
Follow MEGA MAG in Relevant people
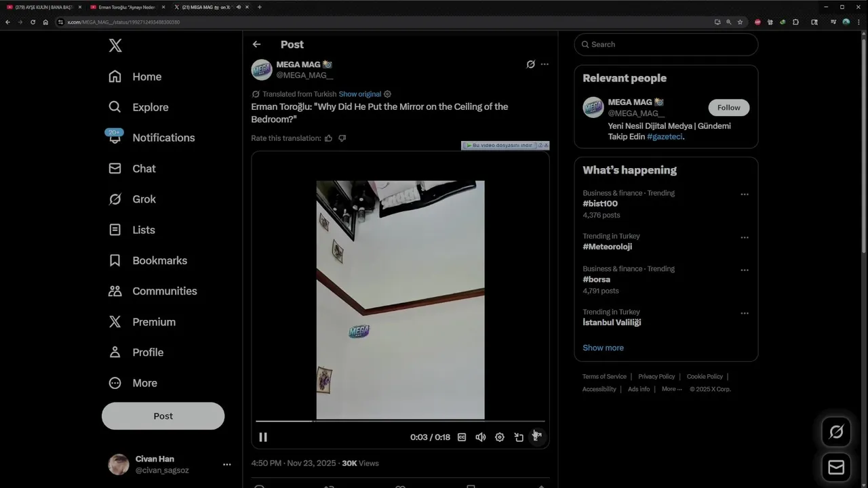(x=729, y=108)
